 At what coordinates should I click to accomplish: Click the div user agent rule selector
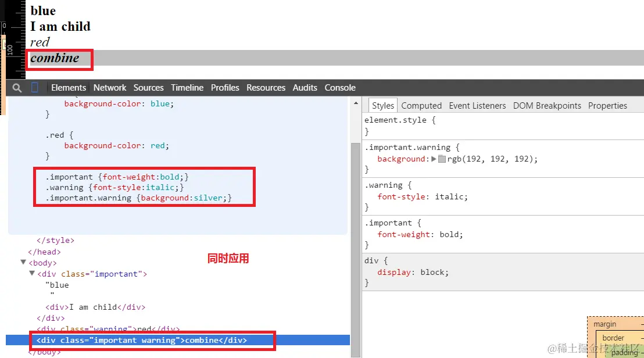371,261
